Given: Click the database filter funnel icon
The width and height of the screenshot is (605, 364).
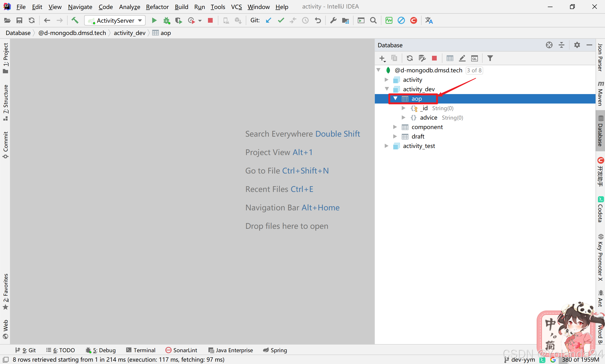Looking at the screenshot, I should (490, 58).
